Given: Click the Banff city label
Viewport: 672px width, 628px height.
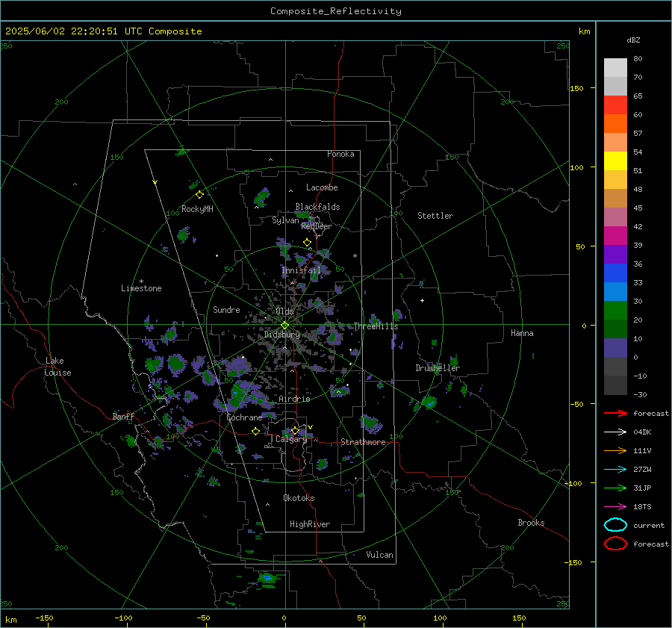Looking at the screenshot, I should [123, 416].
